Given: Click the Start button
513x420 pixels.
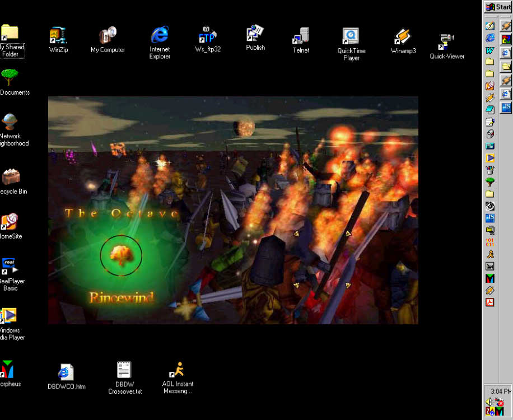Looking at the screenshot, I should pos(498,7).
